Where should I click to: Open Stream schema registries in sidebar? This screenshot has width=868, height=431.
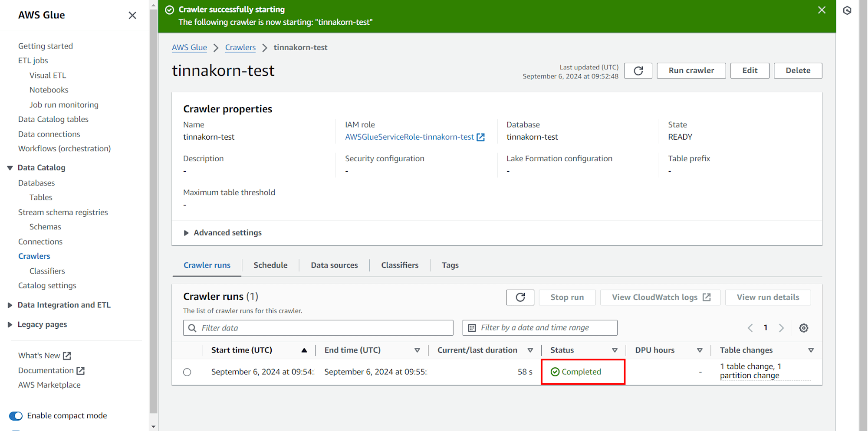coord(63,212)
